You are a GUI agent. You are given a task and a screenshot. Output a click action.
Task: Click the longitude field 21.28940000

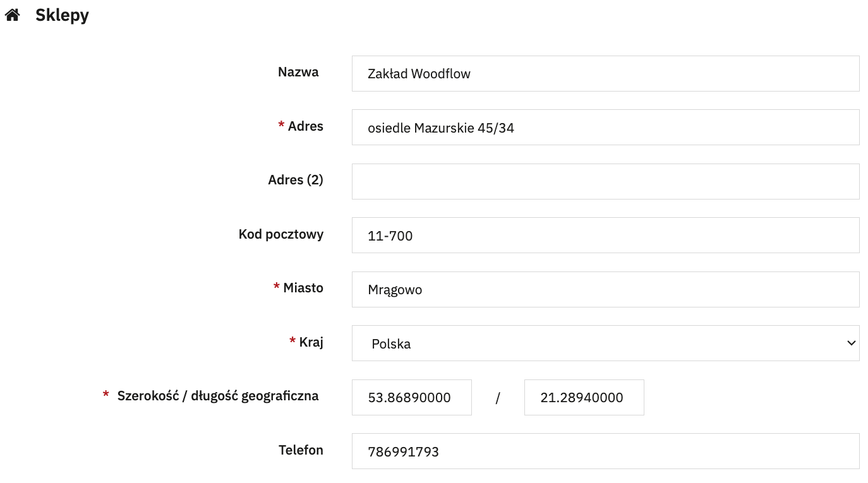click(x=584, y=397)
